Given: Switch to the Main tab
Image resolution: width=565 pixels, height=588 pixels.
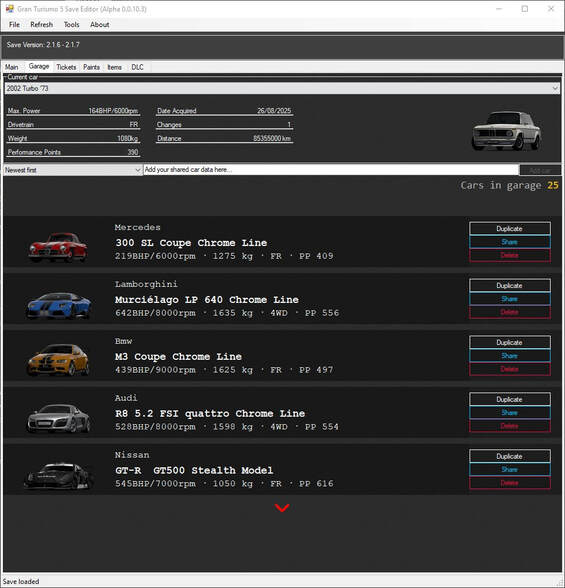Looking at the screenshot, I should 11,67.
